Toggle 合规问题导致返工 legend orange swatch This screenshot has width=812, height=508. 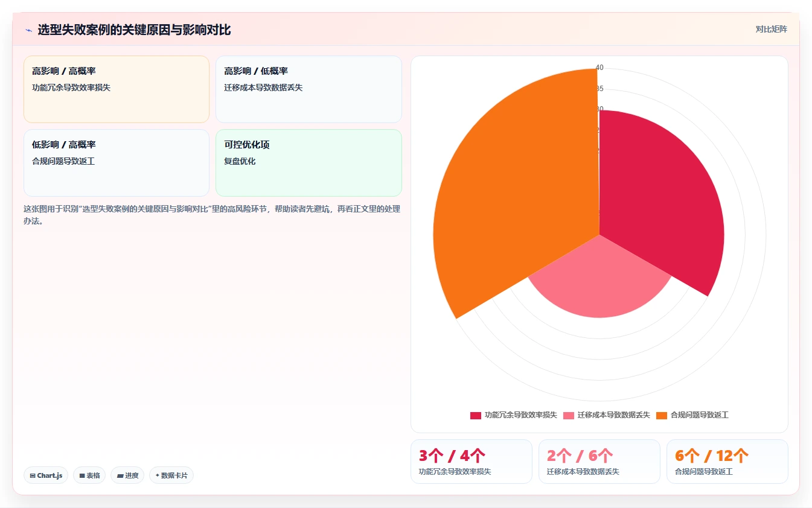point(660,415)
